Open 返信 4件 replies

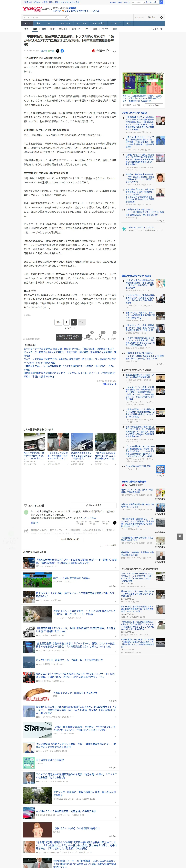[x=34, y=523]
